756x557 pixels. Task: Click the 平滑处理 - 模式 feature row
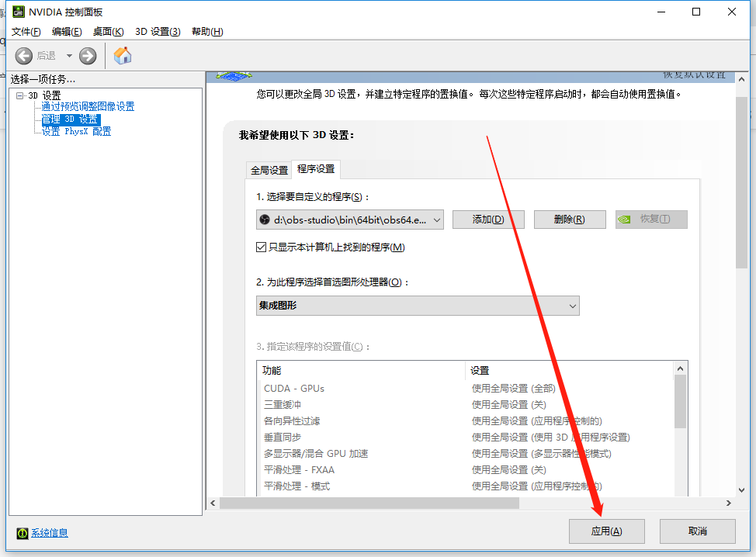pos(465,486)
